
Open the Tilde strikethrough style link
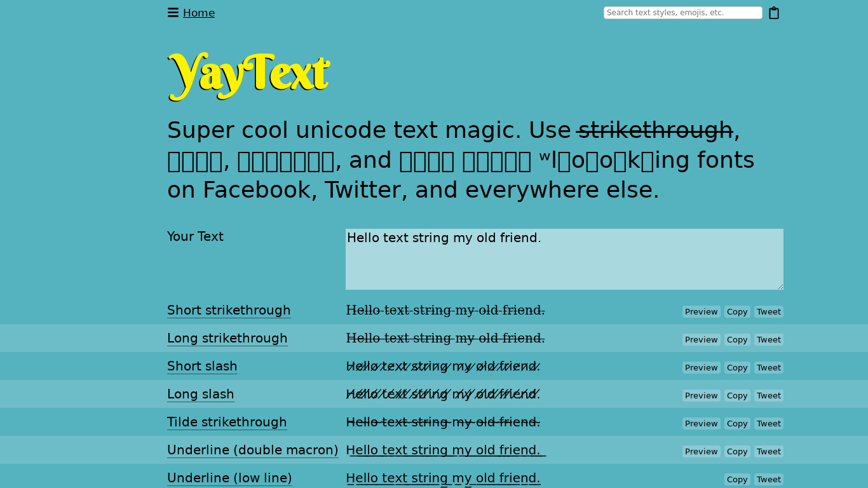227,422
